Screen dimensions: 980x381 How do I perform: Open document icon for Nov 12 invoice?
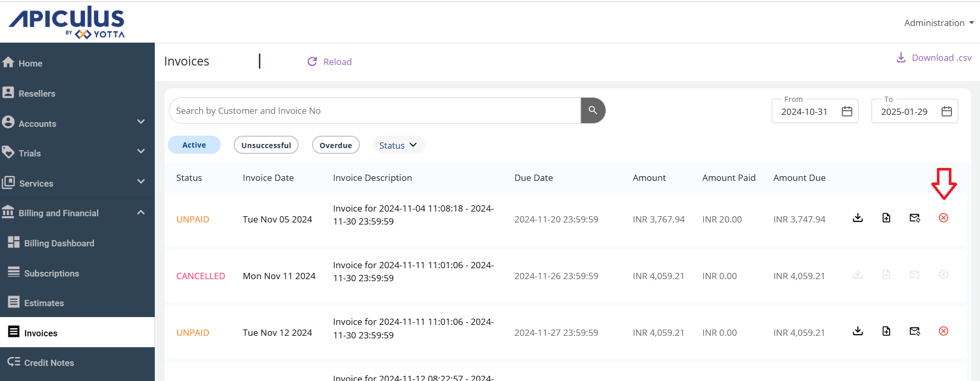(x=886, y=331)
